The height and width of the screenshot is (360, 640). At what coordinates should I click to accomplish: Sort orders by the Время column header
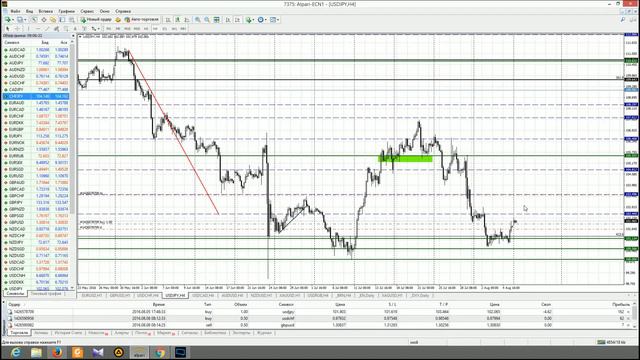(x=158, y=304)
